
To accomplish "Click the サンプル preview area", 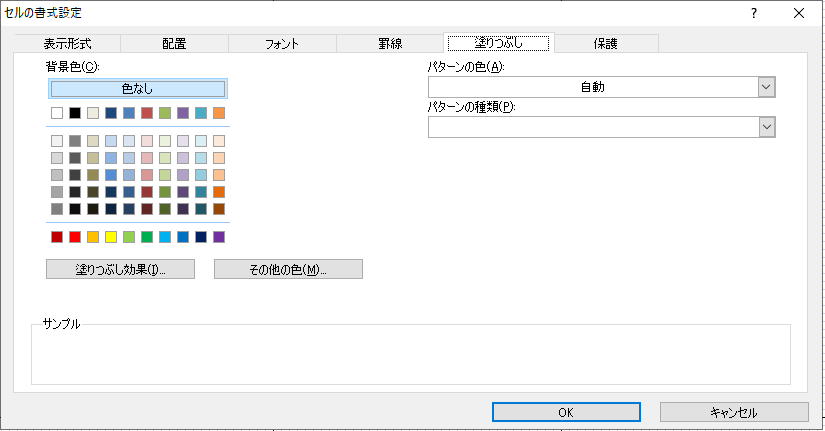I will (410, 354).
